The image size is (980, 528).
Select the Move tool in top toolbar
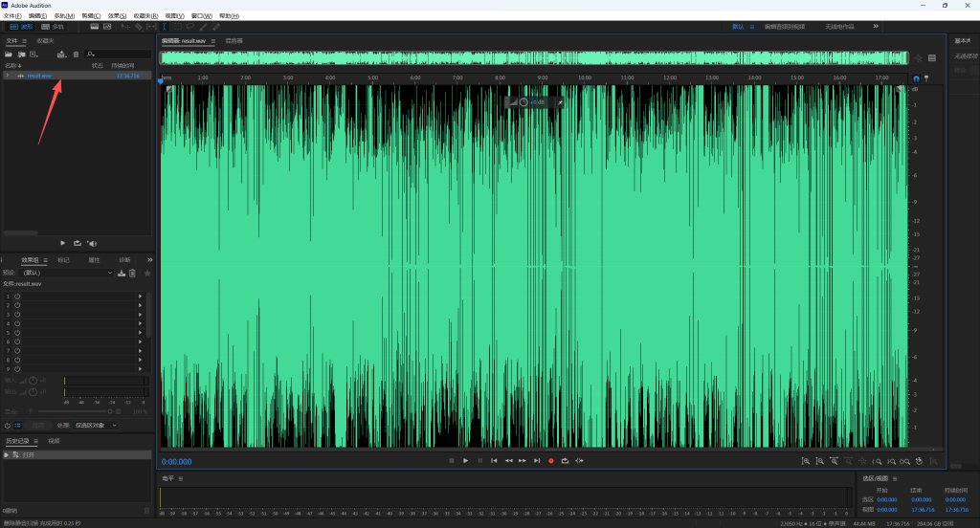click(125, 27)
